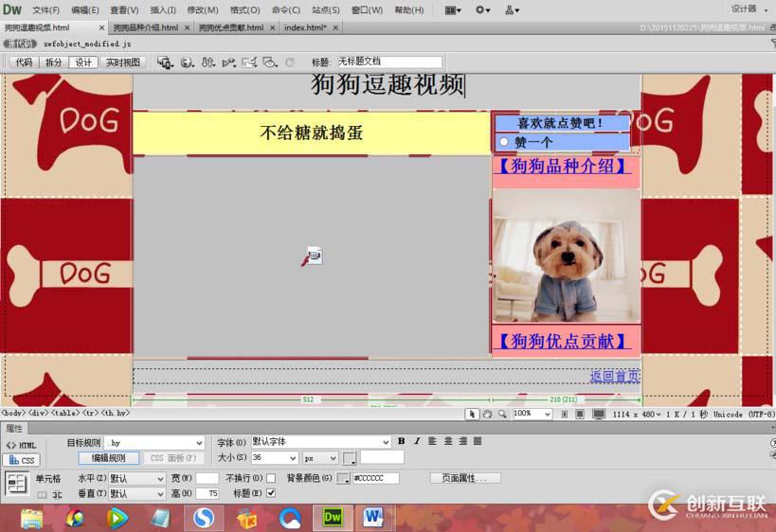Click the Flash video placeholder icon in the canvas
776x532 pixels.
click(x=313, y=257)
